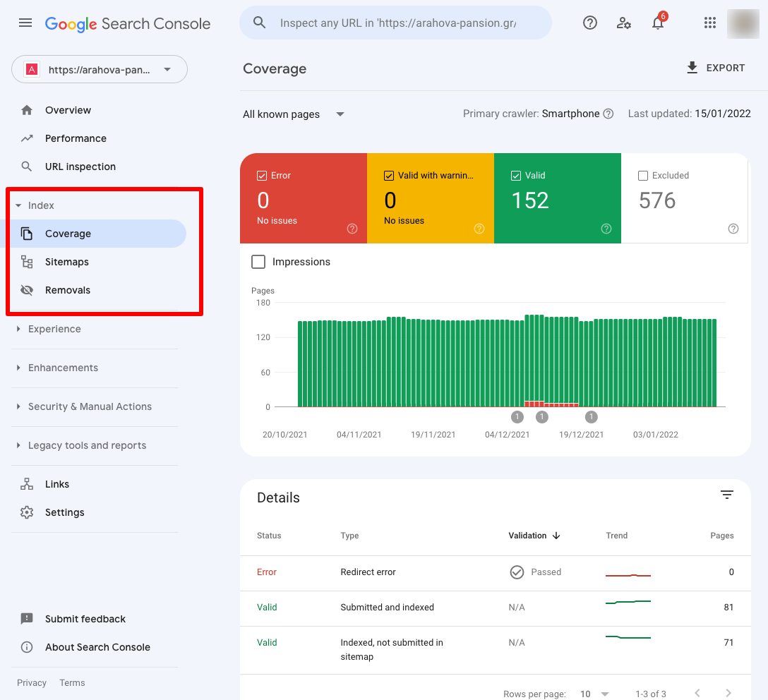This screenshot has width=768, height=700.
Task: Select the green Valid summary card
Action: (558, 198)
